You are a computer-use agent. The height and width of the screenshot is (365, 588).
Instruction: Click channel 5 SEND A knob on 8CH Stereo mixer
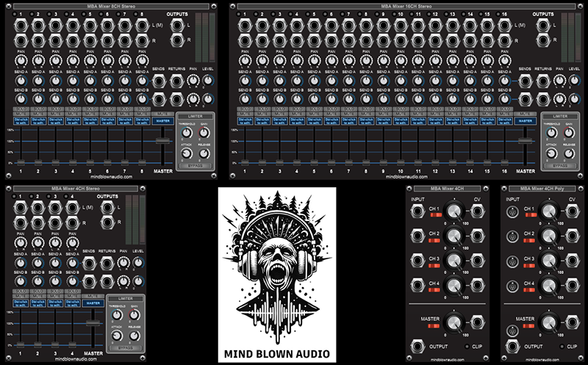pyautogui.click(x=90, y=81)
